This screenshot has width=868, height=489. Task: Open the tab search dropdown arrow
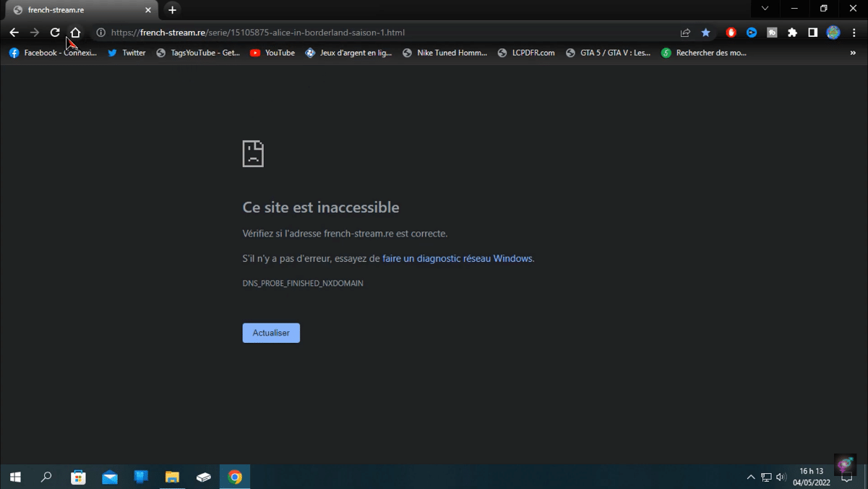(765, 9)
